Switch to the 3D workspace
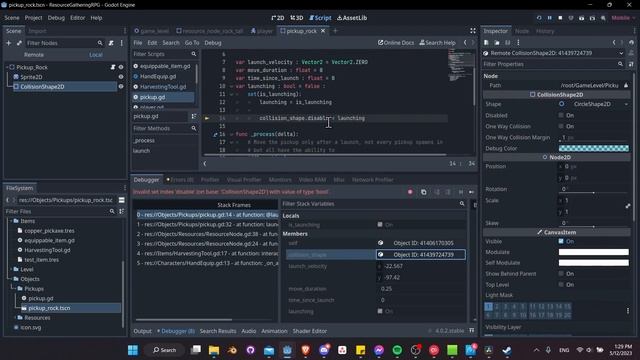This screenshot has height=360, width=640. 297,18
